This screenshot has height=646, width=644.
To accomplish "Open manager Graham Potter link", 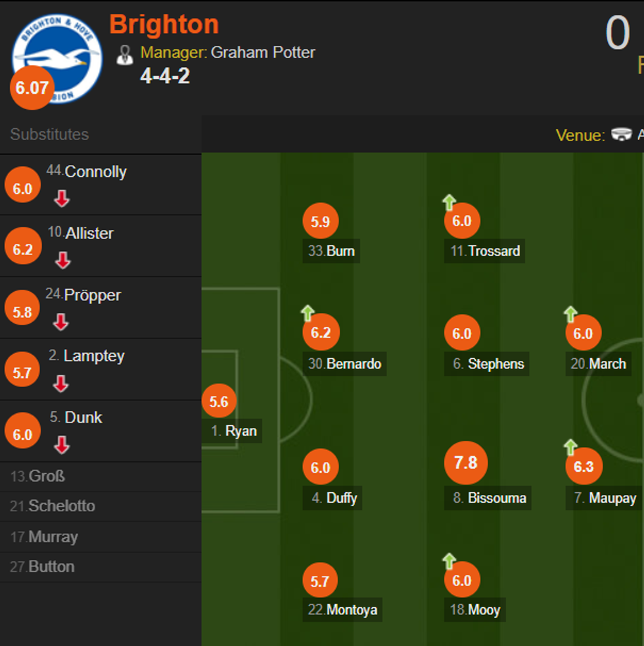I will [263, 53].
